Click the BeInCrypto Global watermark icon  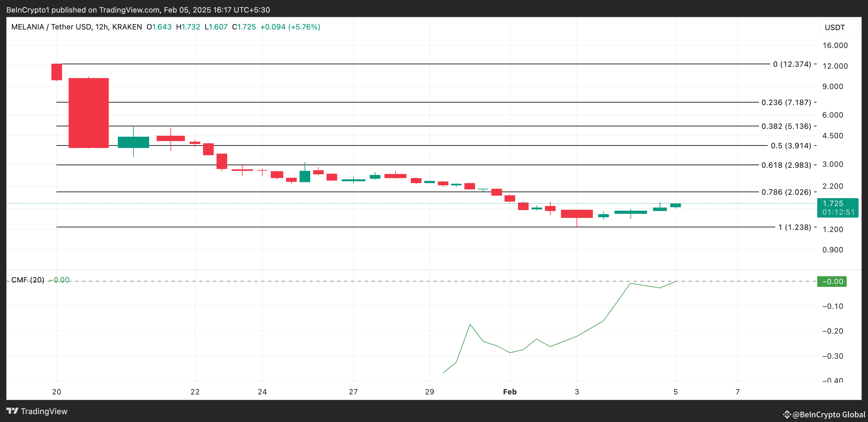[787, 414]
